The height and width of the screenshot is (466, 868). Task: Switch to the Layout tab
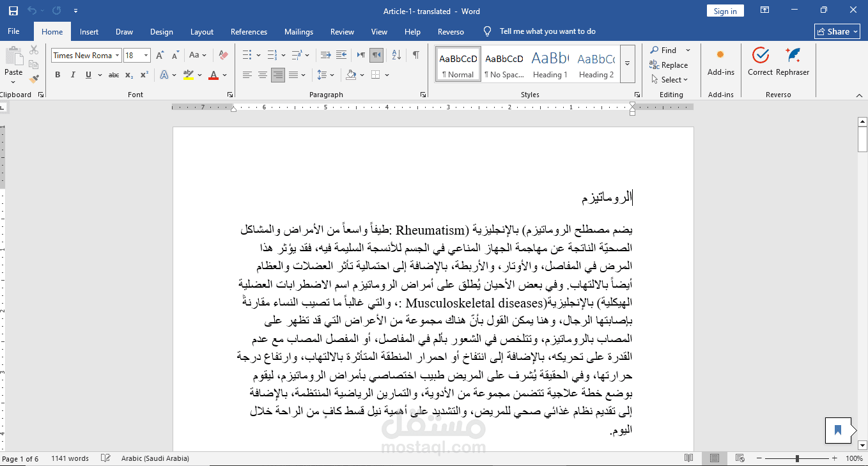point(202,32)
